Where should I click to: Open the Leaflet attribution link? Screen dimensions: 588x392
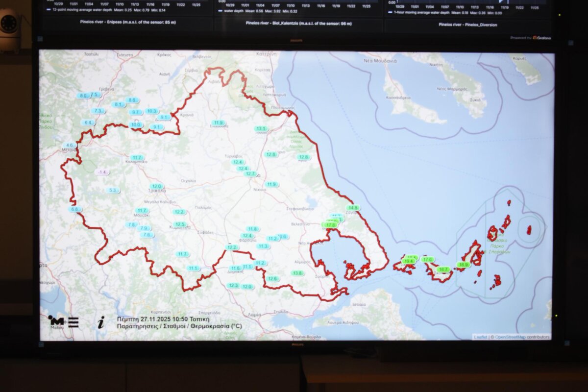[480, 337]
